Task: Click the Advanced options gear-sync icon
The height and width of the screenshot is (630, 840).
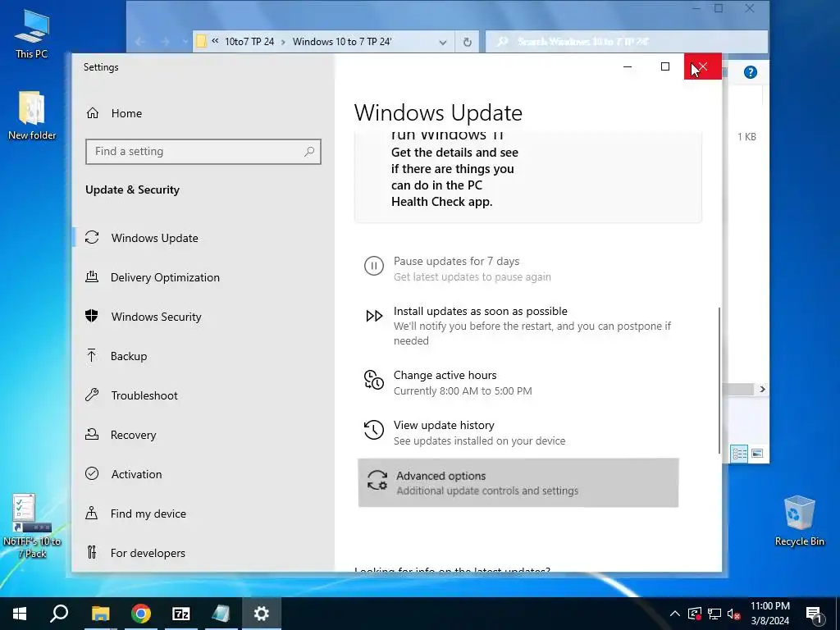Action: click(x=377, y=480)
